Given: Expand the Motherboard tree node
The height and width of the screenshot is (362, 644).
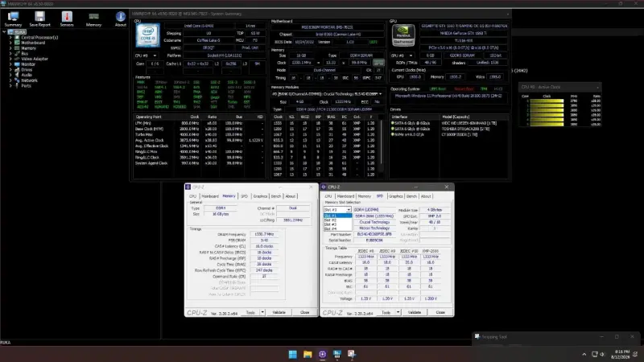Looking at the screenshot, I should (10, 43).
